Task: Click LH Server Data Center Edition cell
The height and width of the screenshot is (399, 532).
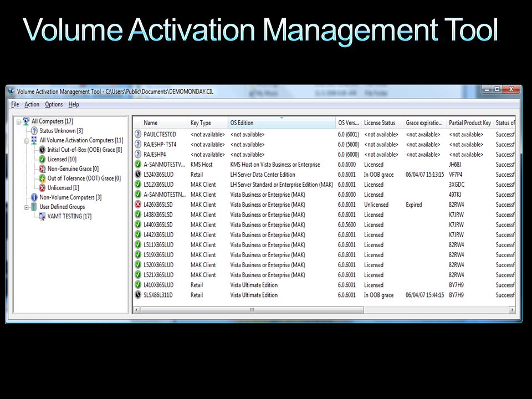Action: (x=263, y=175)
